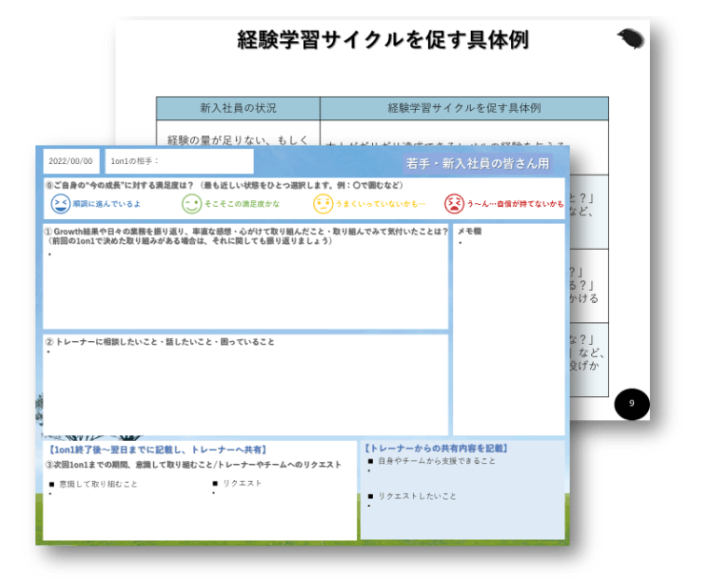Select the う〜ん…自信が持てないかも option text
The image size is (718, 588).
coord(515,204)
